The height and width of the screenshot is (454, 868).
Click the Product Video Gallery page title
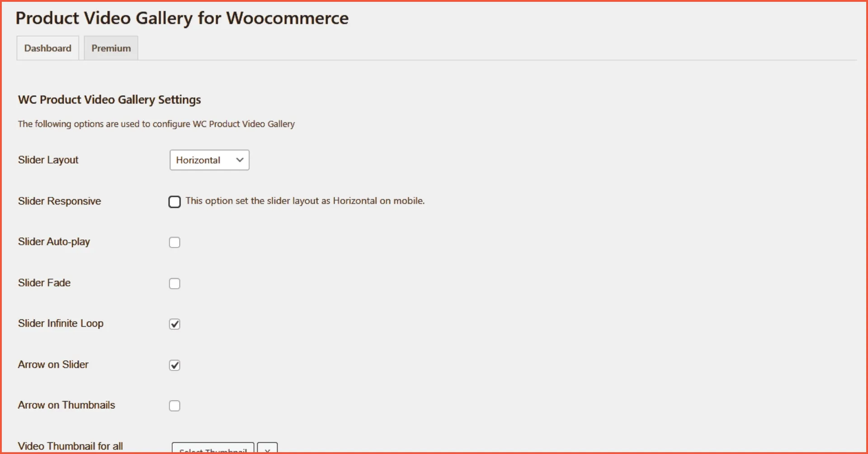click(x=182, y=18)
